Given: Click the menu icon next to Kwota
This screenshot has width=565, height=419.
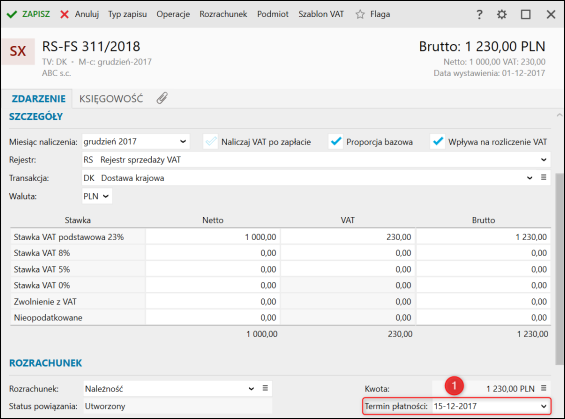Looking at the screenshot, I should (544, 388).
